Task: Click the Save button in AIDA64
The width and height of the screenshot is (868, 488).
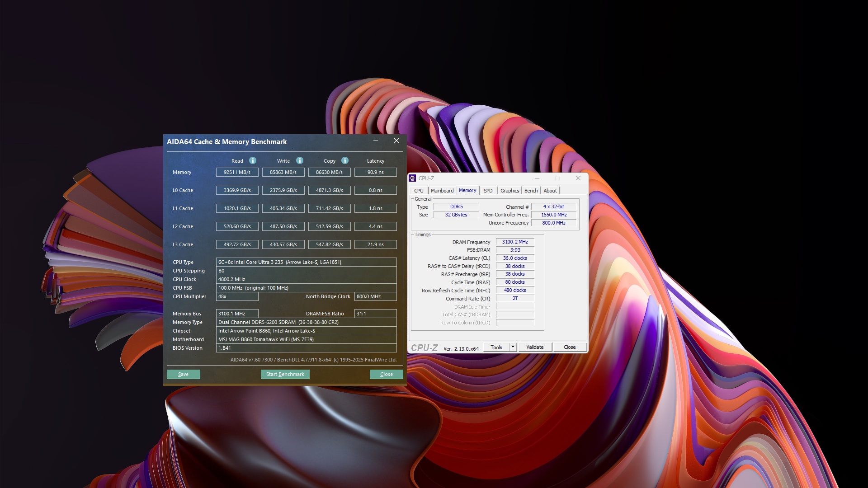Action: pyautogui.click(x=184, y=374)
